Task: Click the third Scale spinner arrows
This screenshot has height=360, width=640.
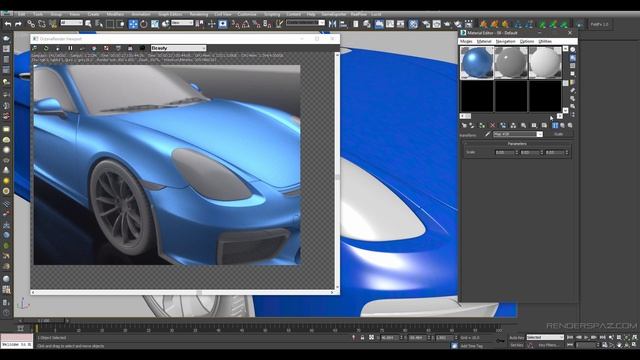Action: [567, 152]
